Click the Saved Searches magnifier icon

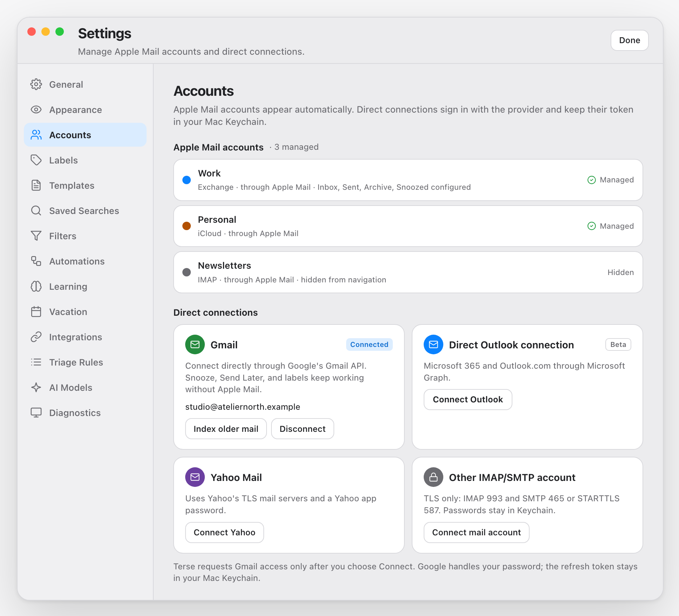[36, 211]
